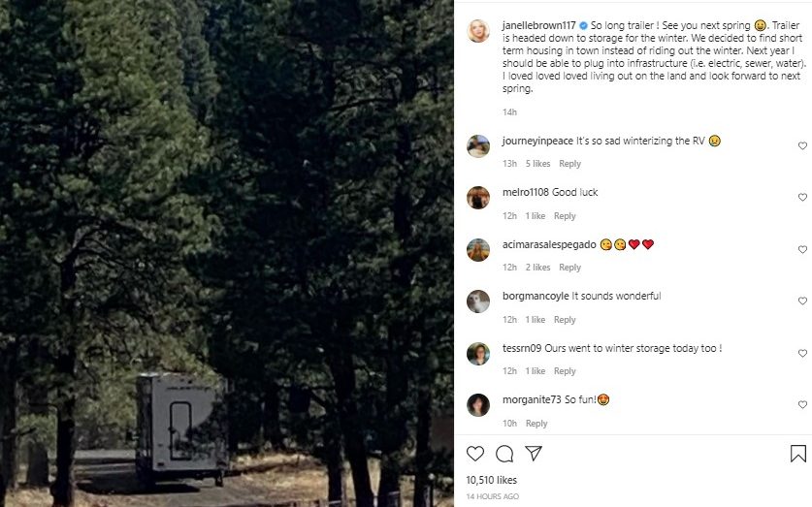Screen dimensions: 812x507
Task: Reply to melro1108's comment
Action: [565, 216]
